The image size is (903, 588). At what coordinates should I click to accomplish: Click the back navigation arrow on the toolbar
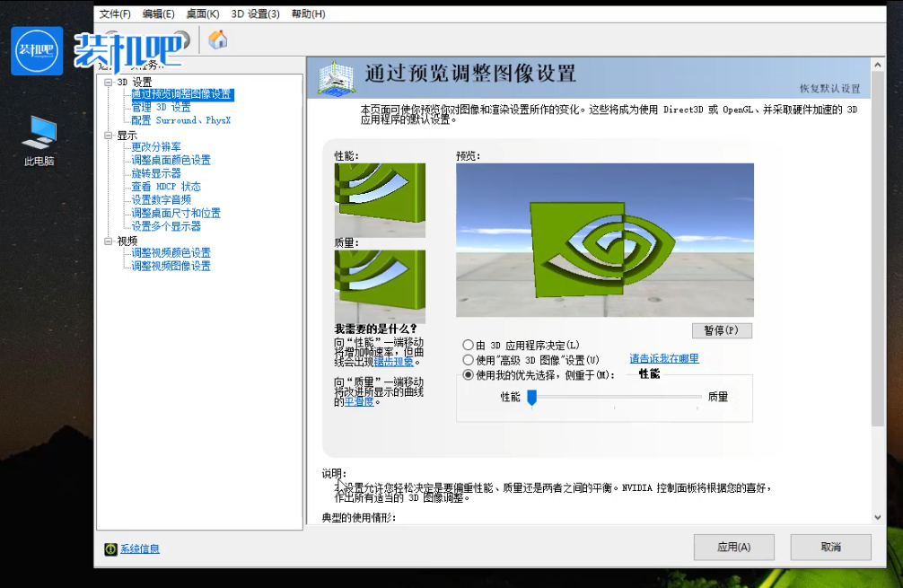point(111,39)
